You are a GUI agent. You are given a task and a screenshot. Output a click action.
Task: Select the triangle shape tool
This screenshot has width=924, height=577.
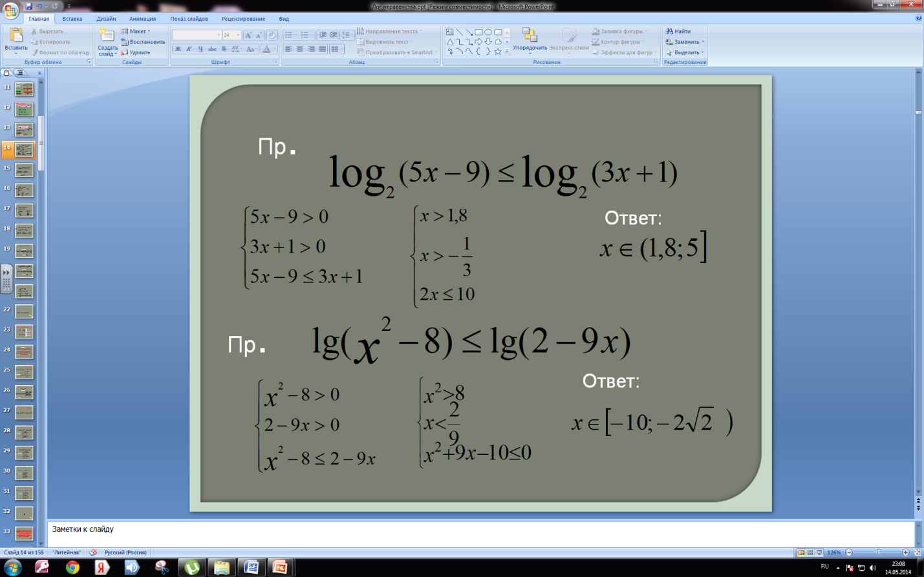[x=449, y=42]
